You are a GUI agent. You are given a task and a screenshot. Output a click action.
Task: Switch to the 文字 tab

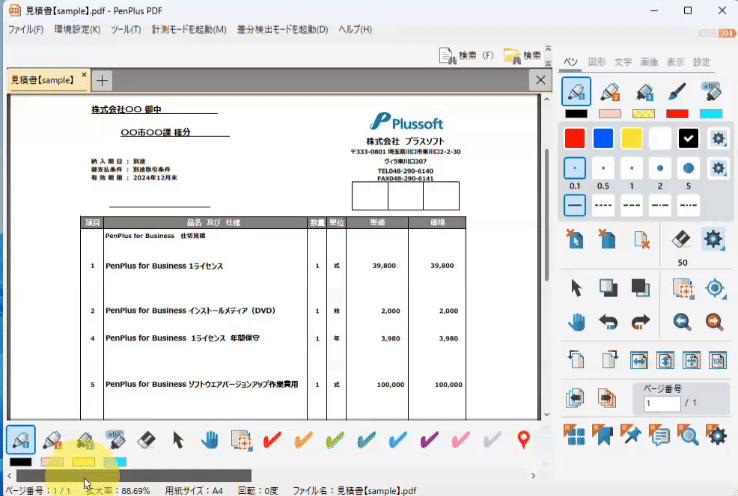point(623,62)
